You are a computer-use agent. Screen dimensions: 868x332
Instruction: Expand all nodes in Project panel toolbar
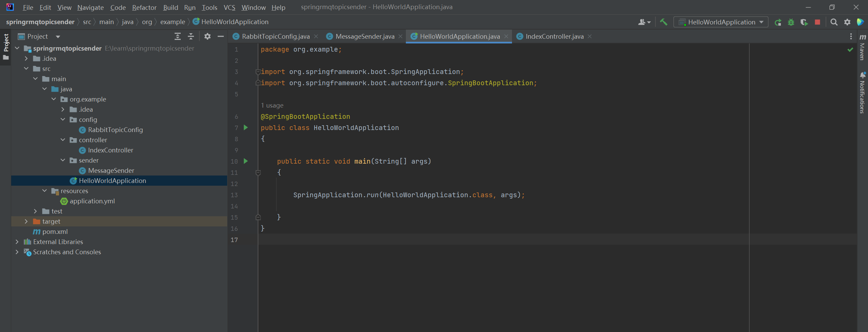click(x=177, y=36)
